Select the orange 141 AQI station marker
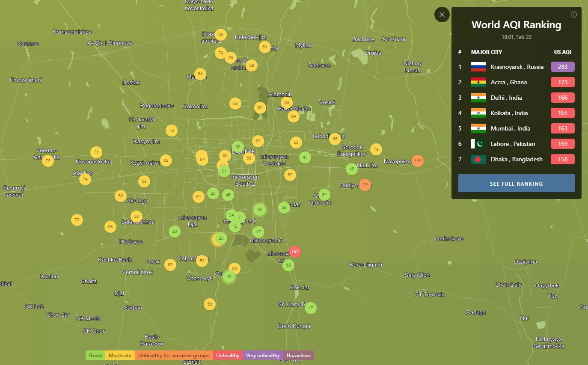The width and height of the screenshot is (588, 365). 418,161
